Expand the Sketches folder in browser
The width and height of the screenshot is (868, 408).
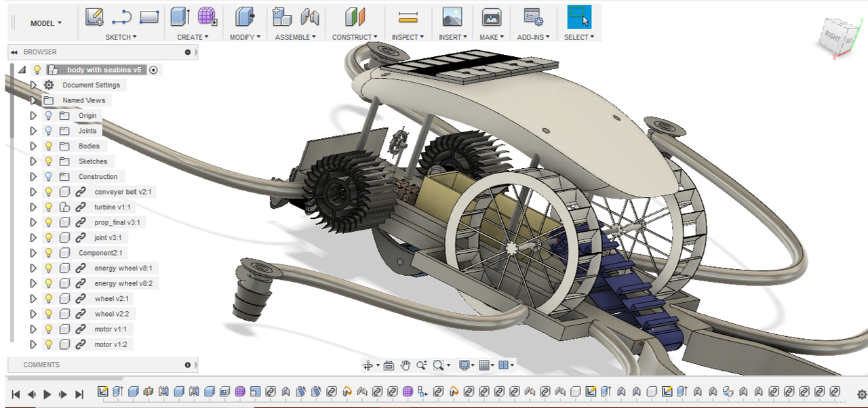[x=33, y=161]
